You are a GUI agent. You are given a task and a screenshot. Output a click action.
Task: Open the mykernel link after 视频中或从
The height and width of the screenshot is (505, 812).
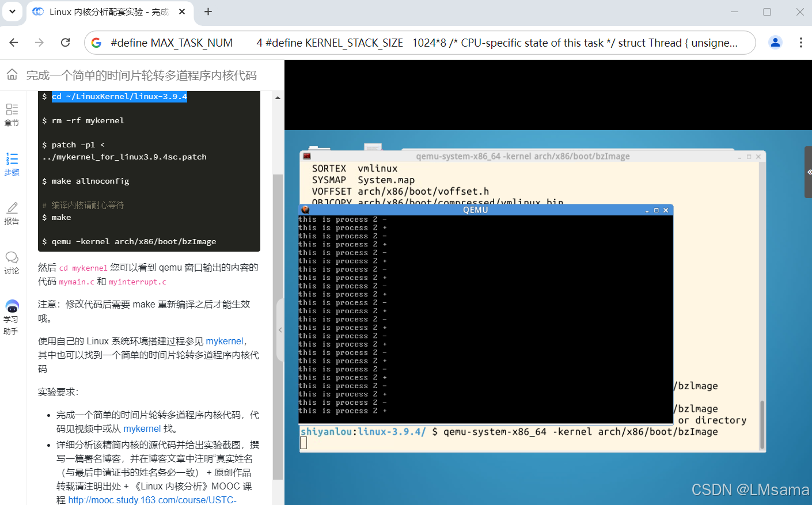(x=142, y=429)
